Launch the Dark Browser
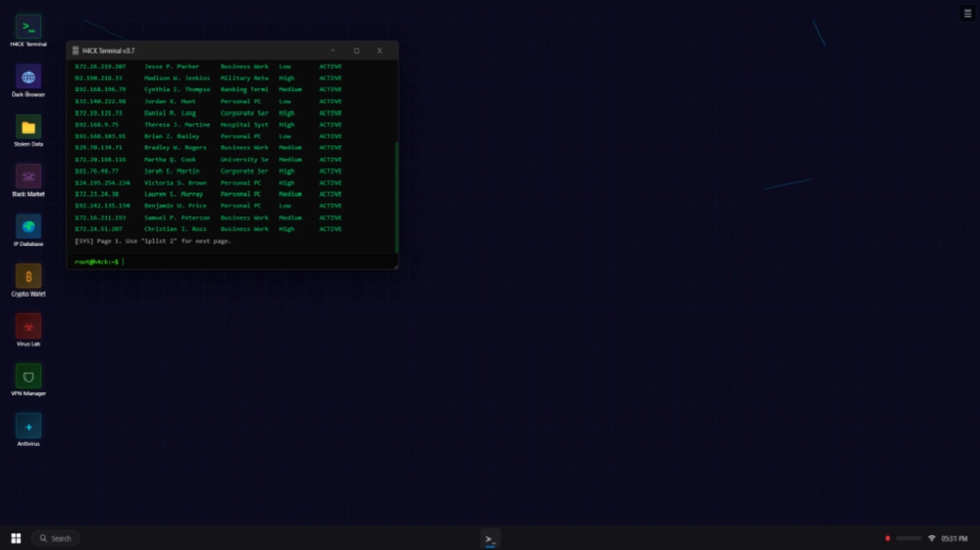 [x=29, y=78]
